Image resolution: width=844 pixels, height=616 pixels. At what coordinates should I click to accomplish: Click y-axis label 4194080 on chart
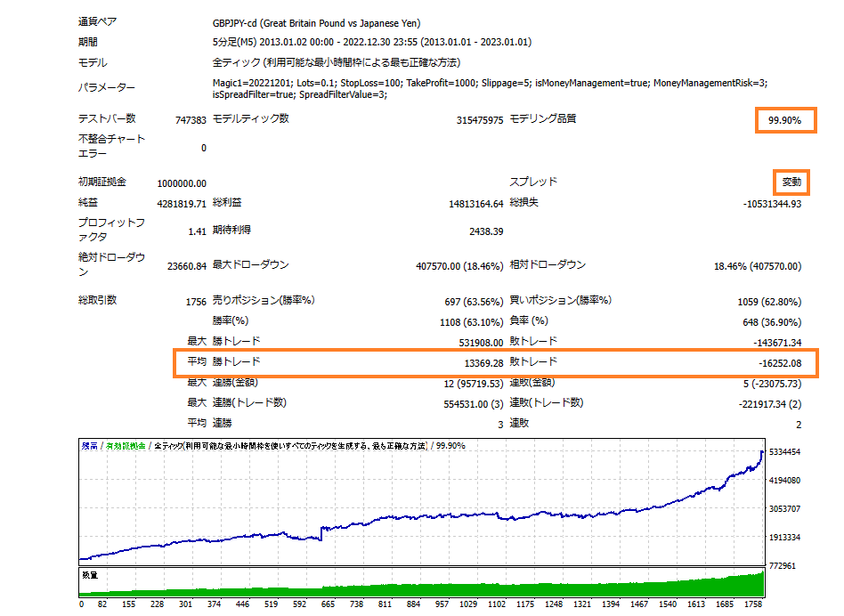(x=784, y=480)
